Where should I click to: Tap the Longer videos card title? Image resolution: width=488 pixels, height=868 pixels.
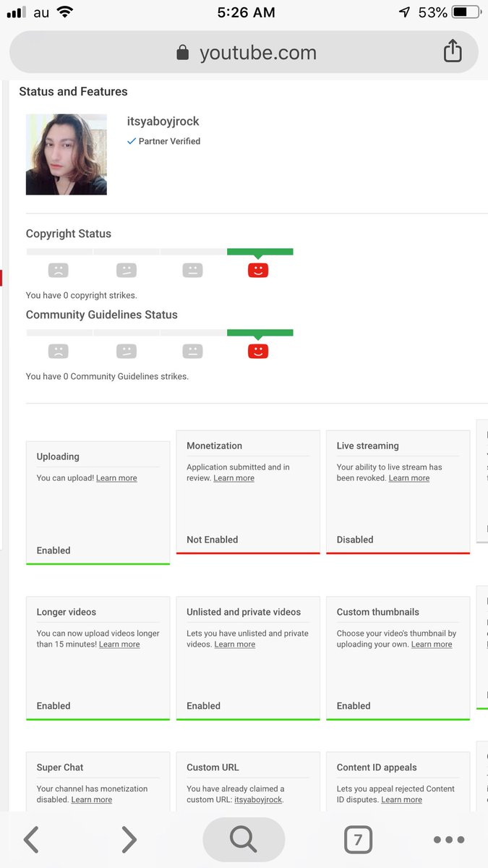coord(66,612)
